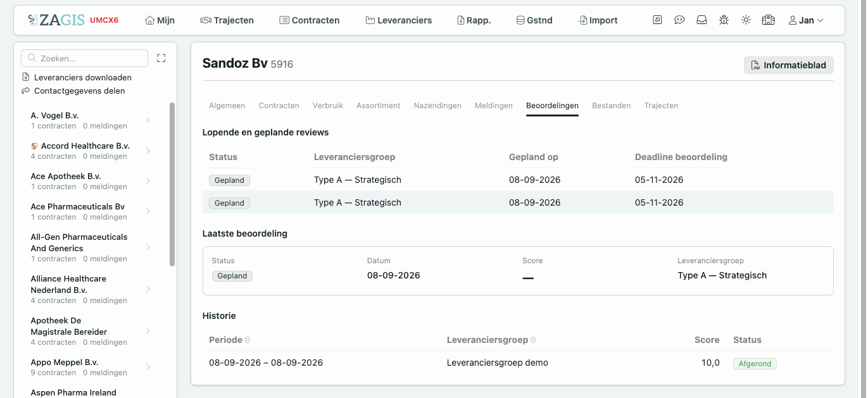868x398 pixels.
Task: Open the Leveranciers navigation item
Action: [x=399, y=20]
